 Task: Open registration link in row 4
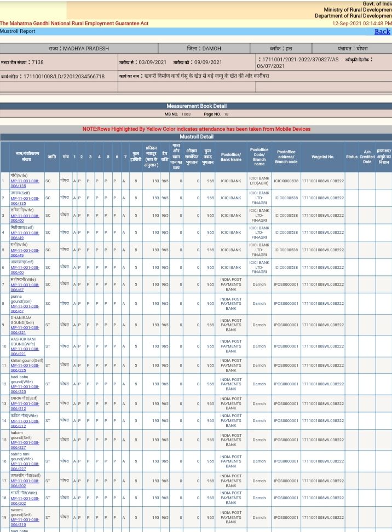tap(25, 235)
